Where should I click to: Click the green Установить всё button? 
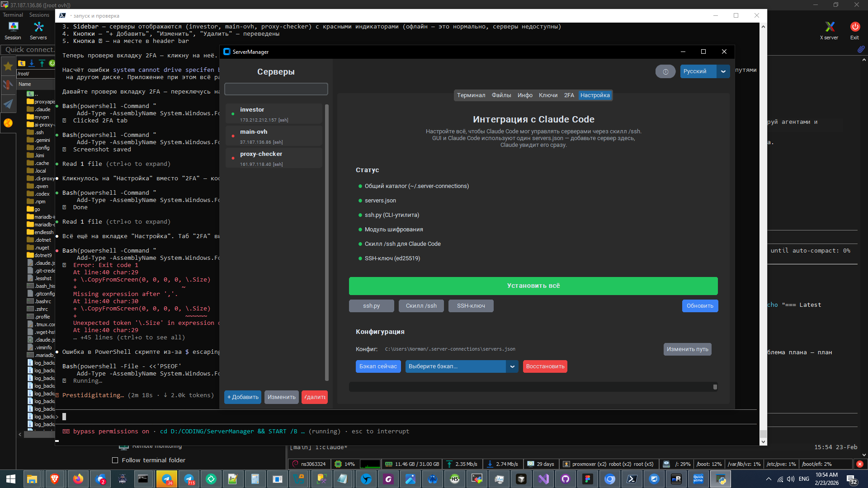pos(533,286)
